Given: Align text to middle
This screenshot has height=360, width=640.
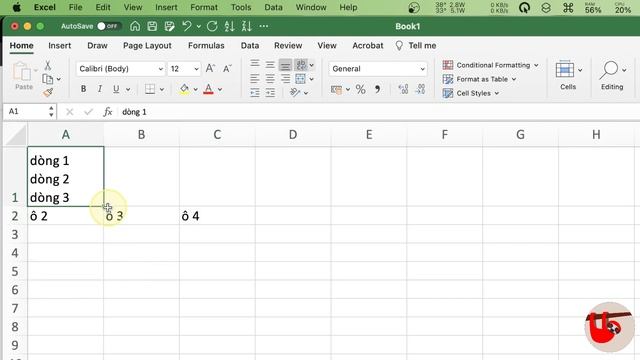Looking at the screenshot, I should pos(270,64).
